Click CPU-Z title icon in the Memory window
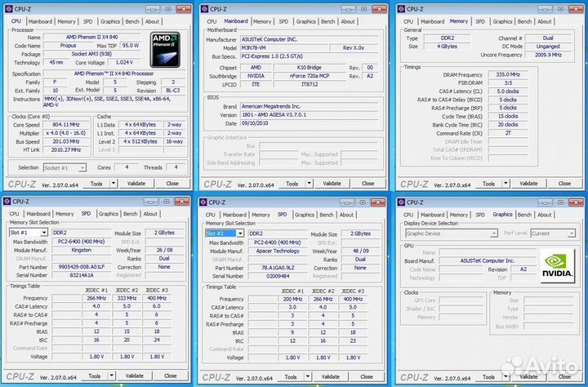This screenshot has height=387, width=588. click(x=401, y=9)
